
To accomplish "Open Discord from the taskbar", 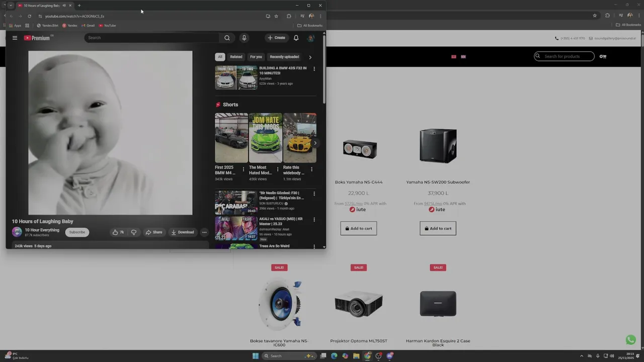I will click(x=390, y=356).
